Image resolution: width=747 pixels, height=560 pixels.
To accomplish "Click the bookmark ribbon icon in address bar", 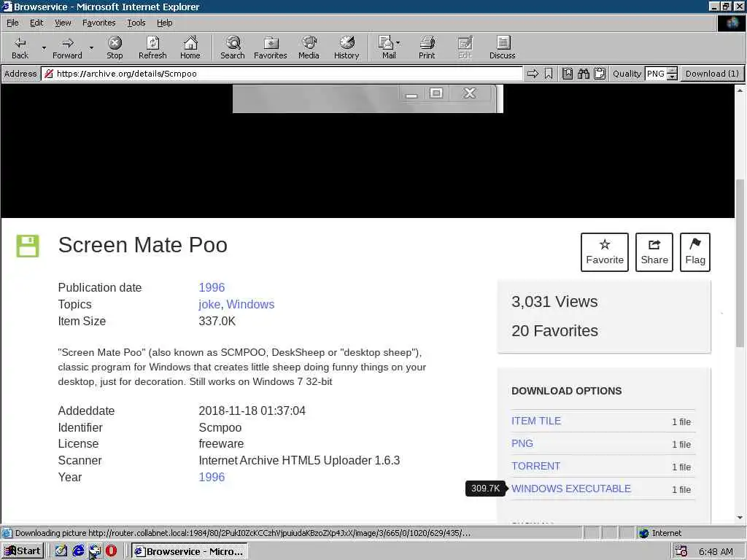I will 549,74.
